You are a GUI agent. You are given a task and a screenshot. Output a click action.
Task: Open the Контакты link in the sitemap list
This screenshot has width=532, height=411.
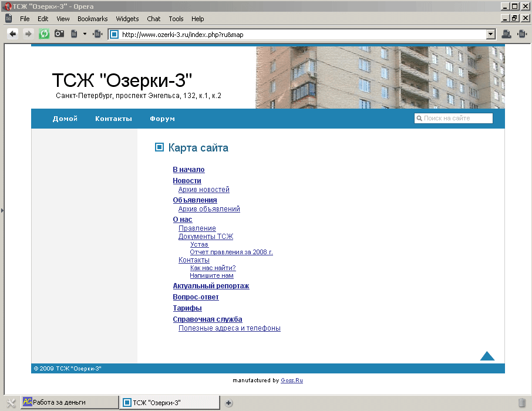pyautogui.click(x=194, y=260)
